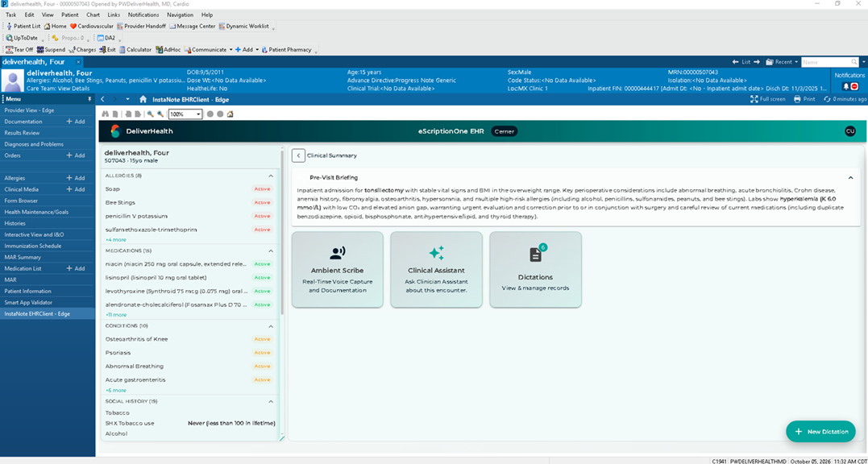Screen dimensions: 868x464
Task: Click the Full screen icon
Action: click(x=767, y=100)
